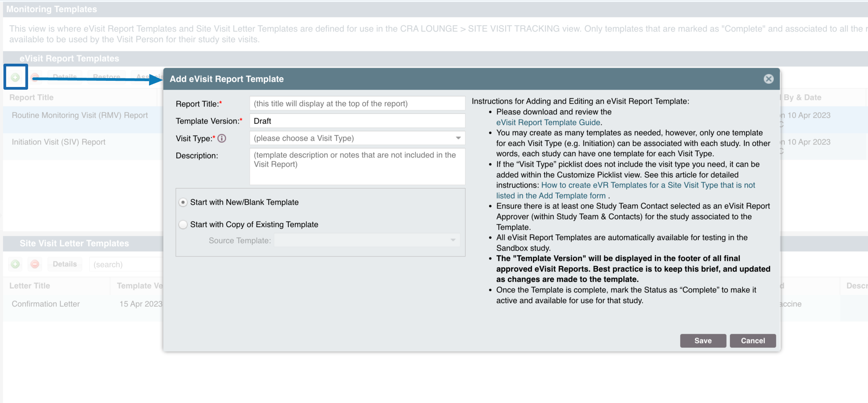
Task: Click the Template Version field containing Draft
Action: click(x=357, y=121)
